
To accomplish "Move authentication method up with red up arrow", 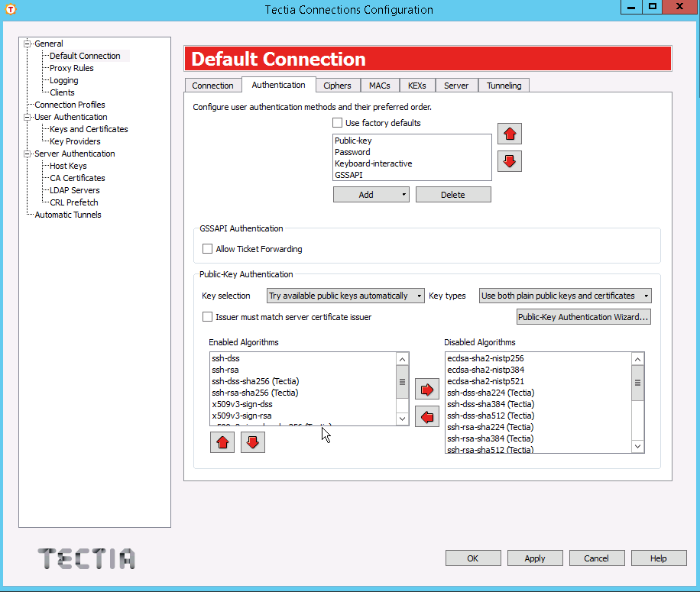I will [510, 134].
